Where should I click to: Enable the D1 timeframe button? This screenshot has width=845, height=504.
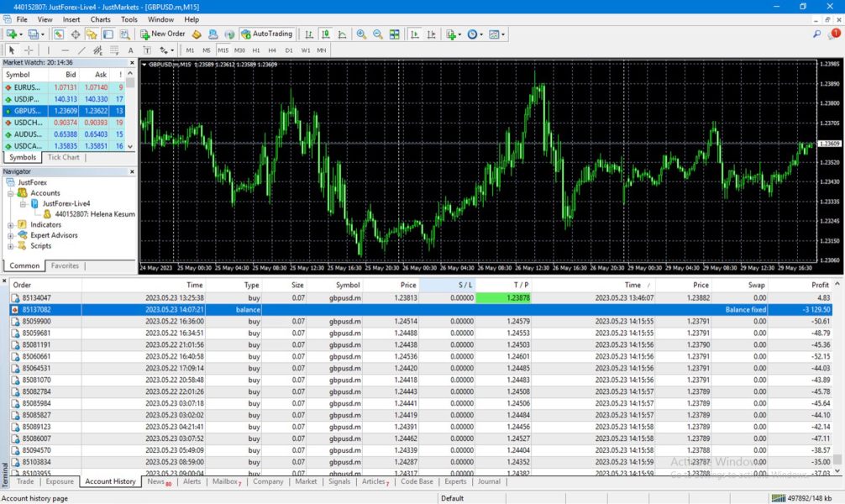(x=289, y=50)
